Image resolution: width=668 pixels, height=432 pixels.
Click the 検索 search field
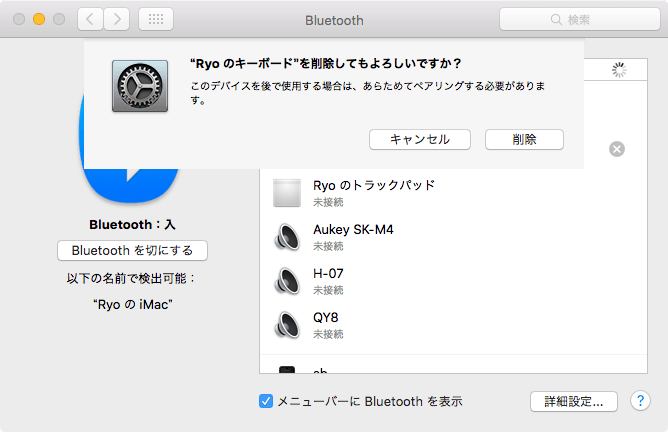(x=577, y=19)
